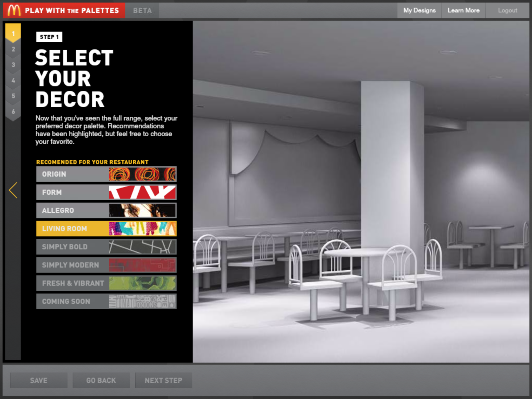Choose Simply Modern red pattern thumbnail
Viewport: 532px width, 399px height.
tap(142, 265)
